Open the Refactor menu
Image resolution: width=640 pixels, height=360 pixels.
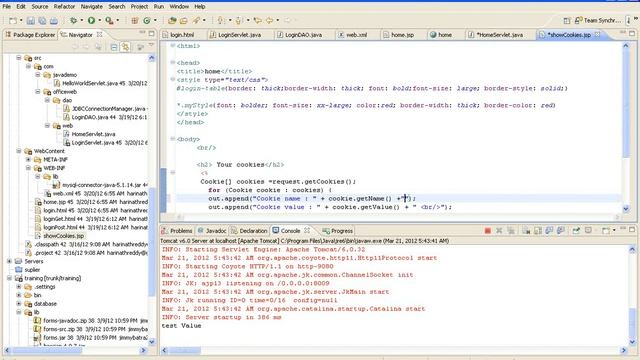64,7
